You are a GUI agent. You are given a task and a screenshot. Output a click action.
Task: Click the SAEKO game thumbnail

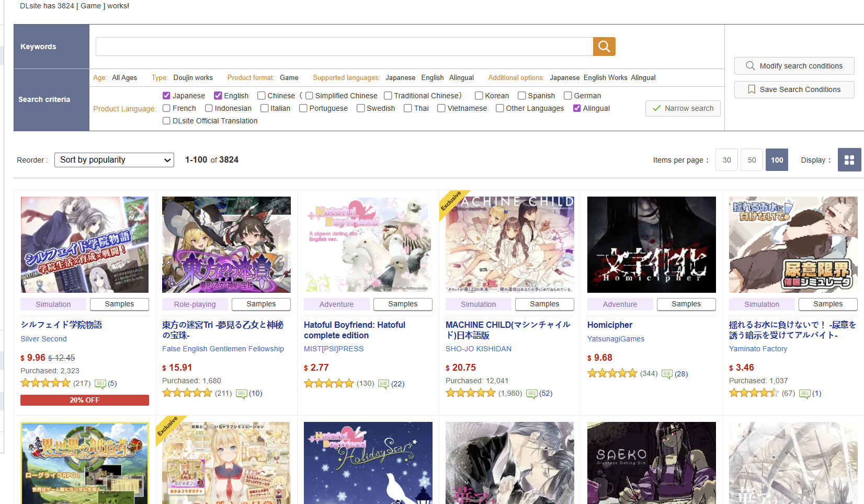click(x=652, y=463)
